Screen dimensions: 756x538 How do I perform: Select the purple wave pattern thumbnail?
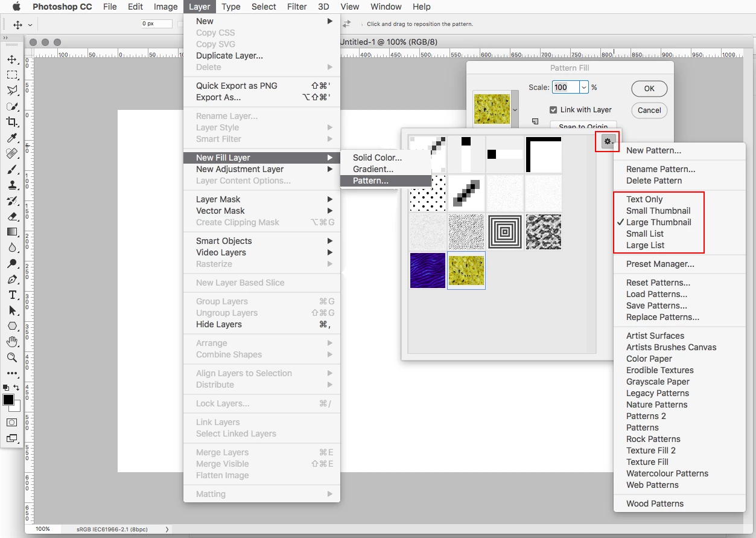[428, 271]
